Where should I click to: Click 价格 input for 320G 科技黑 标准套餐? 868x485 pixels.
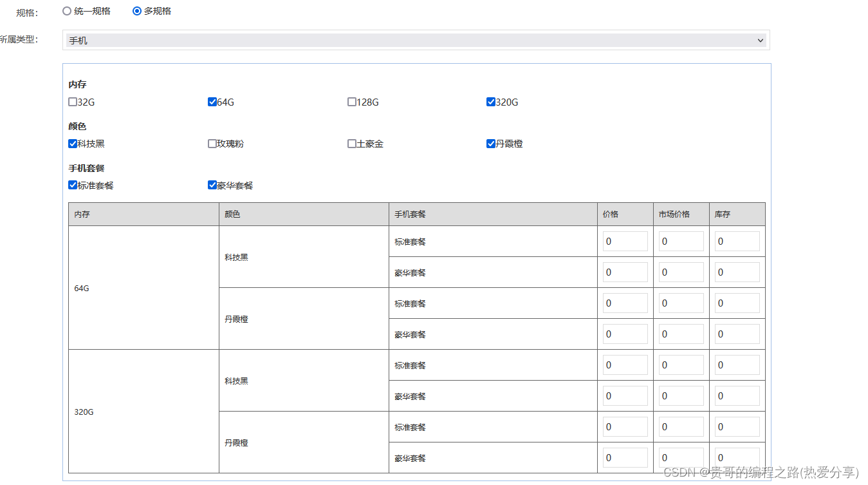coord(625,365)
